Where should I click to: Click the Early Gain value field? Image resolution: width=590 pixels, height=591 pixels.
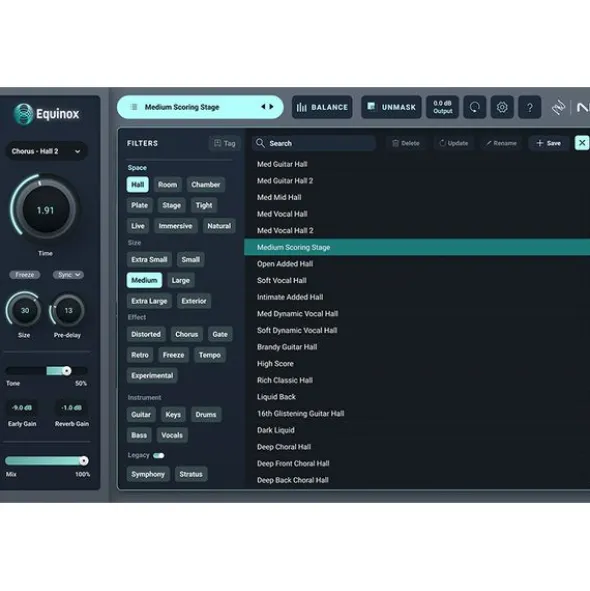pos(22,408)
